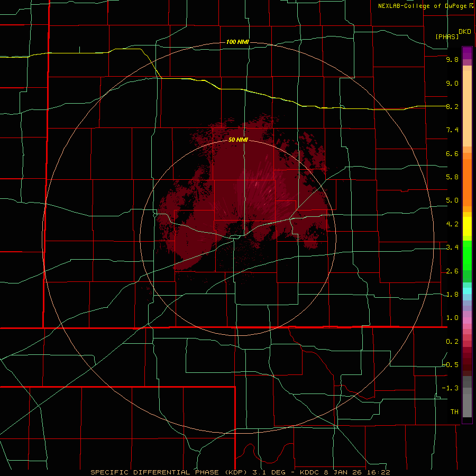The height and width of the screenshot is (476, 476).
Task: Pick the cyan color bar segment near 1.8
Action: tap(467, 291)
